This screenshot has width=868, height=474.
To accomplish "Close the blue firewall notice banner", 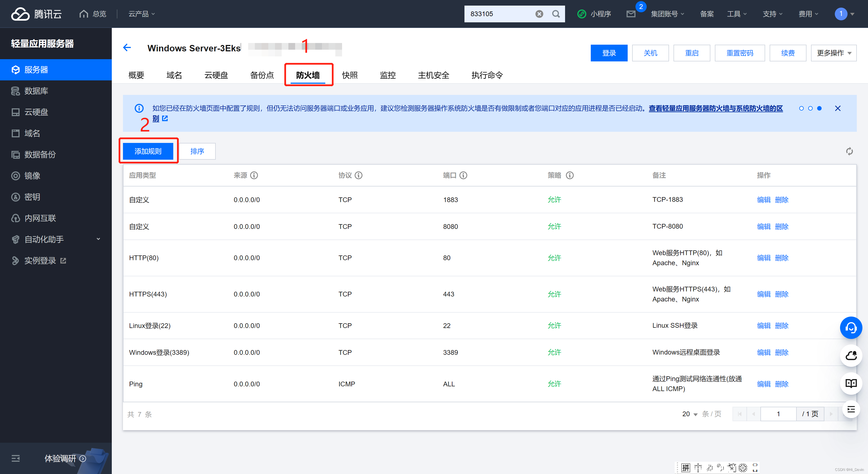I will pyautogui.click(x=838, y=108).
